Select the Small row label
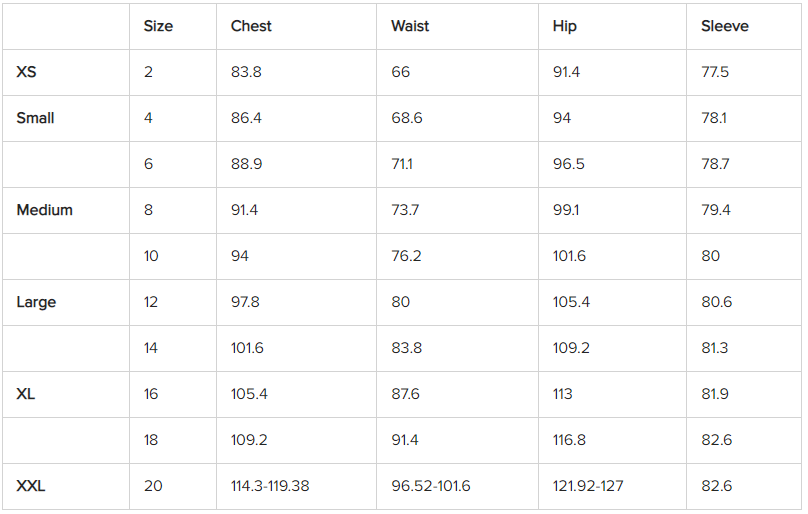The image size is (808, 514). click(x=35, y=118)
